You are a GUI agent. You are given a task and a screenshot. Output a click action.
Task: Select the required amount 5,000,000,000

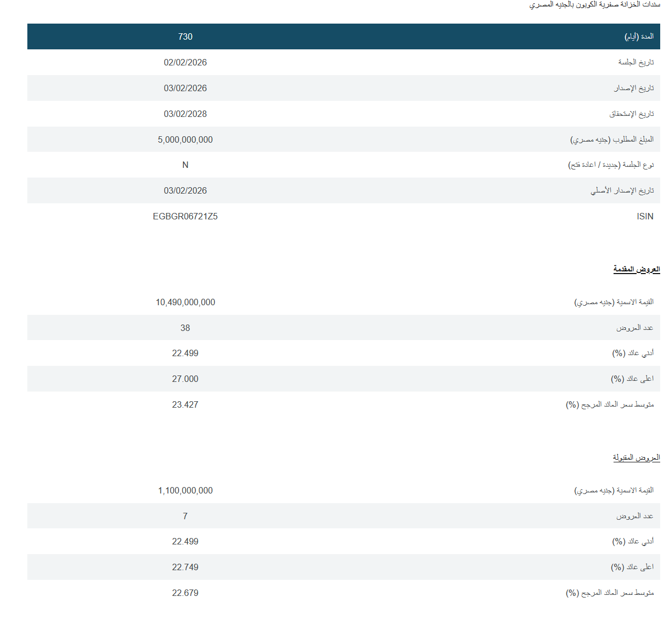[x=185, y=139]
